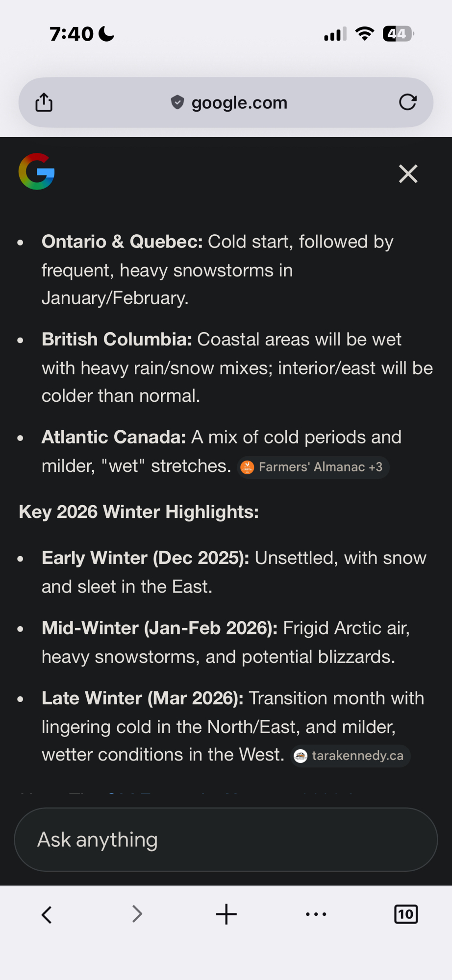The image size is (452, 980).
Task: Open a new tab with the plus icon
Action: coord(226,914)
